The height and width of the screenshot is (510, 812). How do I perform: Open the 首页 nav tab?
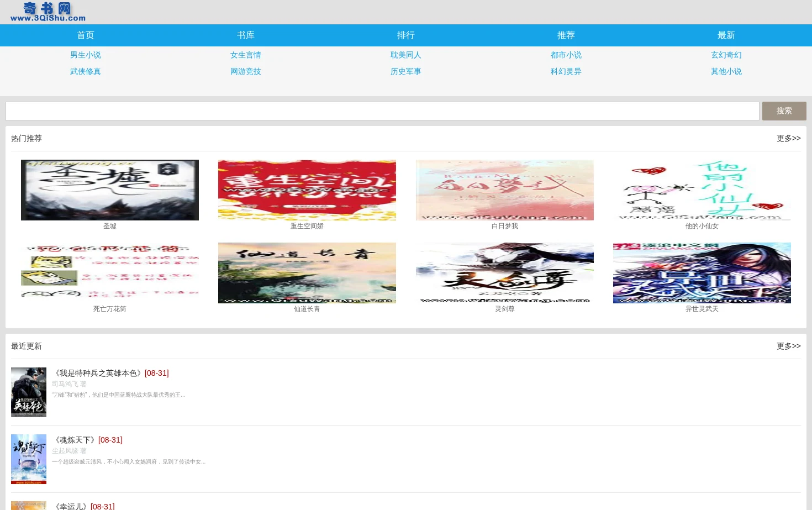tap(86, 35)
